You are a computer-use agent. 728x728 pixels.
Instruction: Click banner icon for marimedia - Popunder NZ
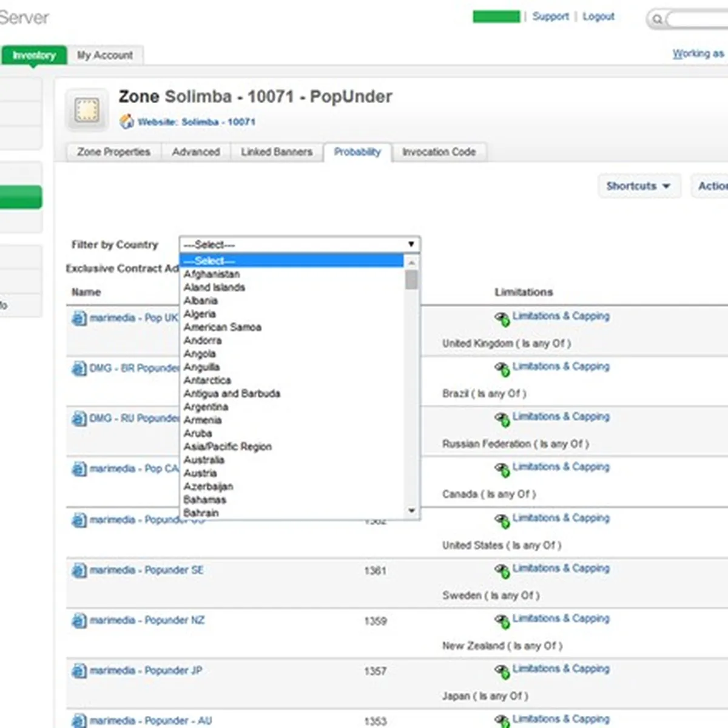[79, 621]
